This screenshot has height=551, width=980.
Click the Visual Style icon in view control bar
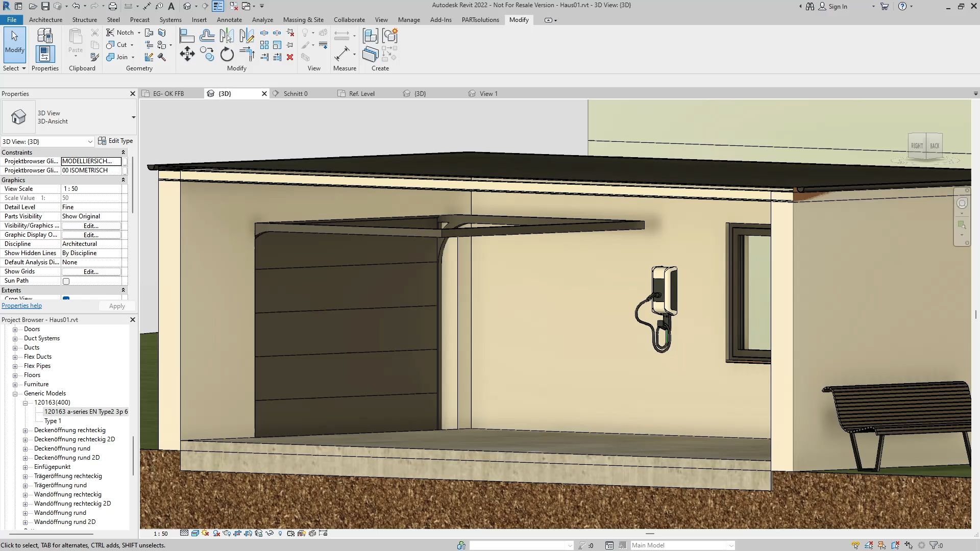pos(194,533)
